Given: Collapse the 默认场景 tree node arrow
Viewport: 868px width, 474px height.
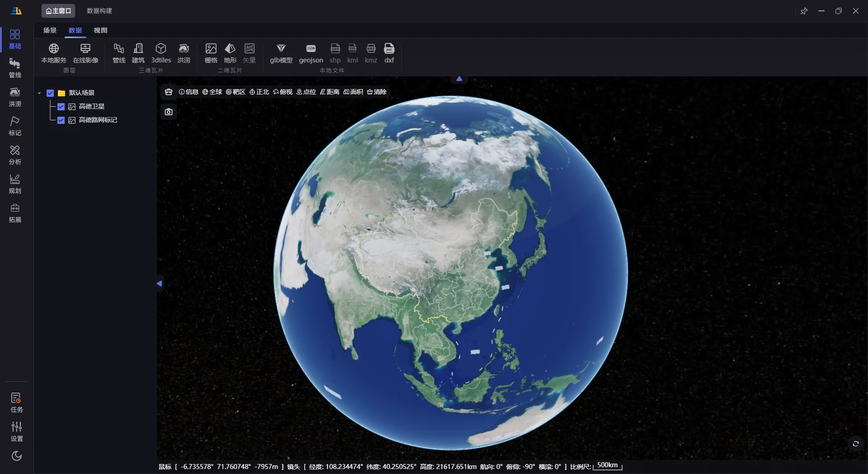Looking at the screenshot, I should pyautogui.click(x=39, y=93).
